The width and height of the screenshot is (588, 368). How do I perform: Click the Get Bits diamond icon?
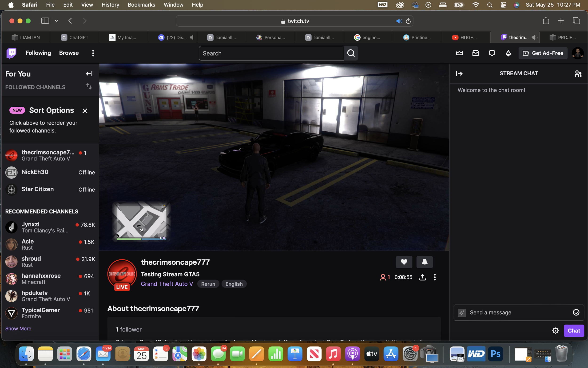[x=508, y=53]
